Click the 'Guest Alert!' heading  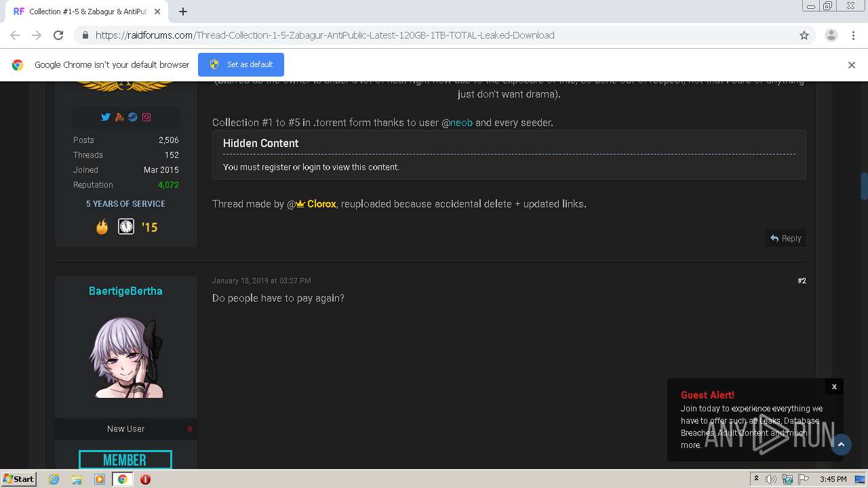coord(707,394)
